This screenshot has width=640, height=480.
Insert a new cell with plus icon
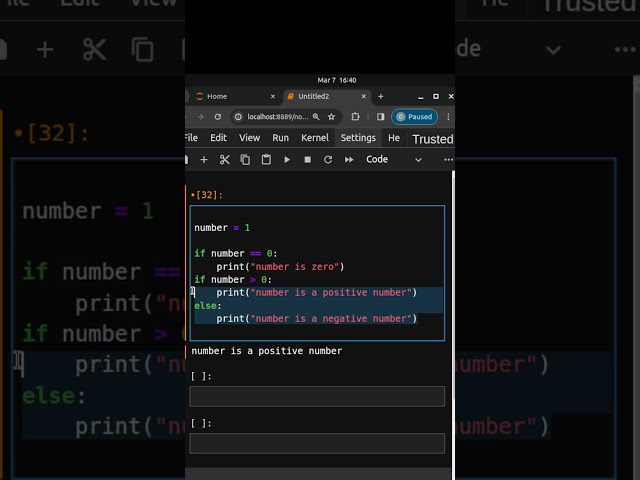(x=204, y=160)
